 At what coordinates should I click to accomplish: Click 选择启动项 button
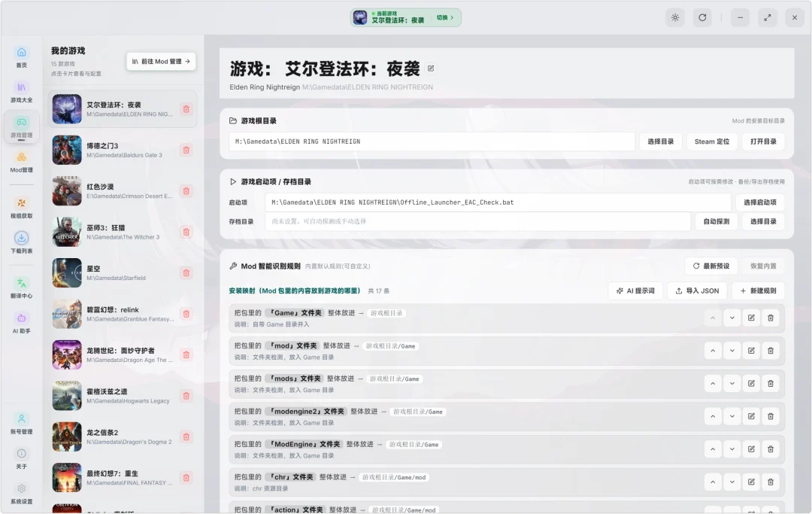coord(759,202)
